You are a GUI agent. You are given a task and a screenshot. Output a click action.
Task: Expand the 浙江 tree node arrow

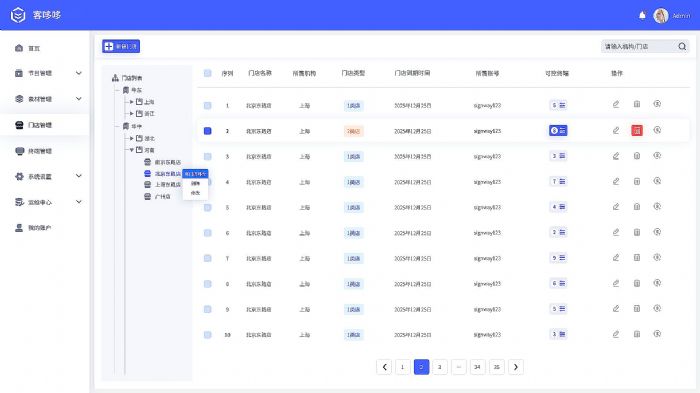coord(132,113)
